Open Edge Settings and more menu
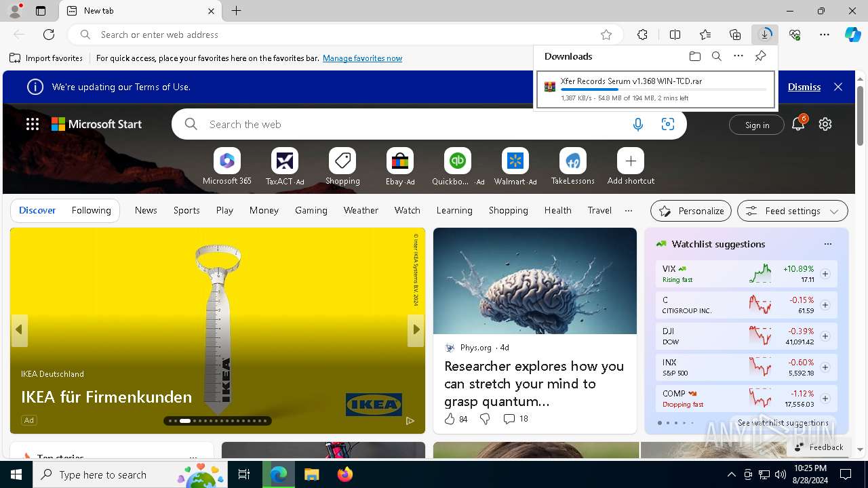This screenshot has height=488, width=868. click(x=825, y=35)
